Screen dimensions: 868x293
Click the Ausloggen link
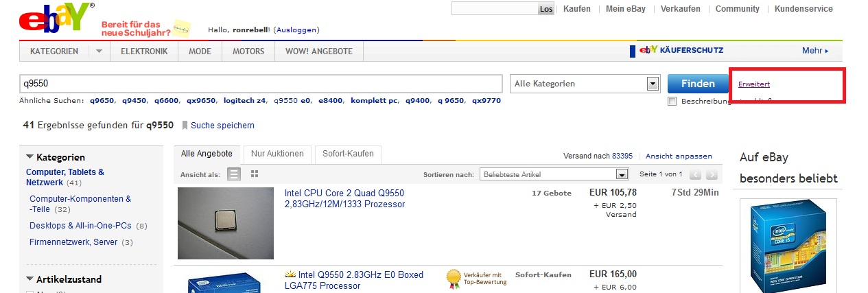tap(296, 30)
